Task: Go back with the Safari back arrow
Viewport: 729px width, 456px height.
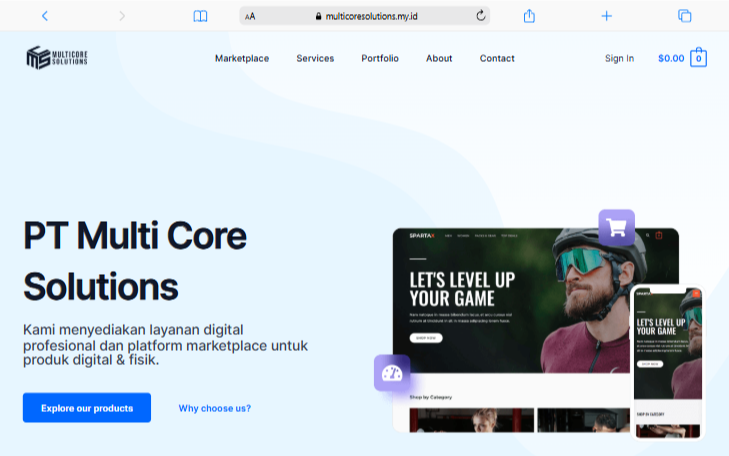Action: click(x=45, y=16)
